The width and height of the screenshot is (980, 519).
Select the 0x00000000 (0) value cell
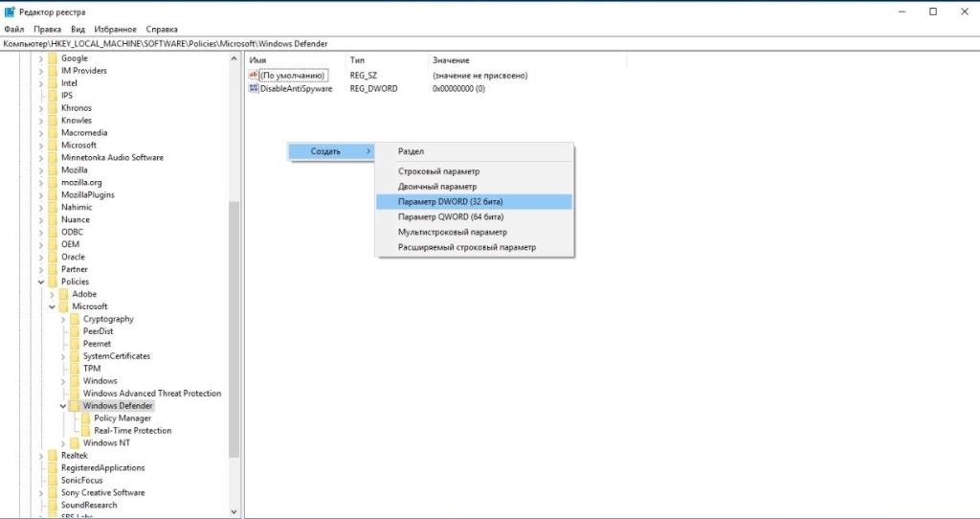[458, 89]
